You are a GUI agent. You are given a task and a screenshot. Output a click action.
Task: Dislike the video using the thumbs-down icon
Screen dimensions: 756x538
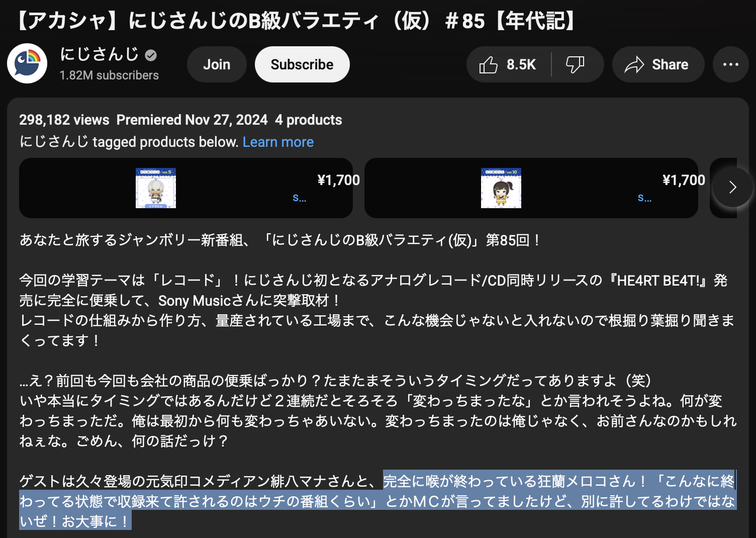pos(576,64)
